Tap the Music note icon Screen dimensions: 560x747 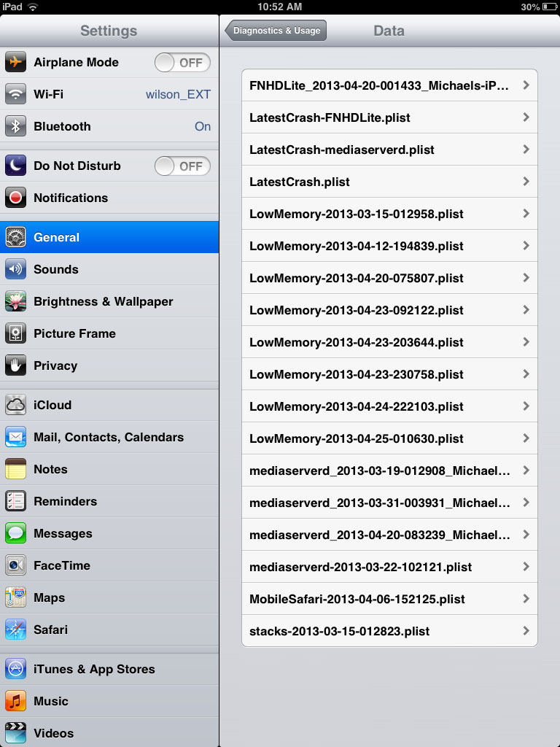(x=15, y=701)
